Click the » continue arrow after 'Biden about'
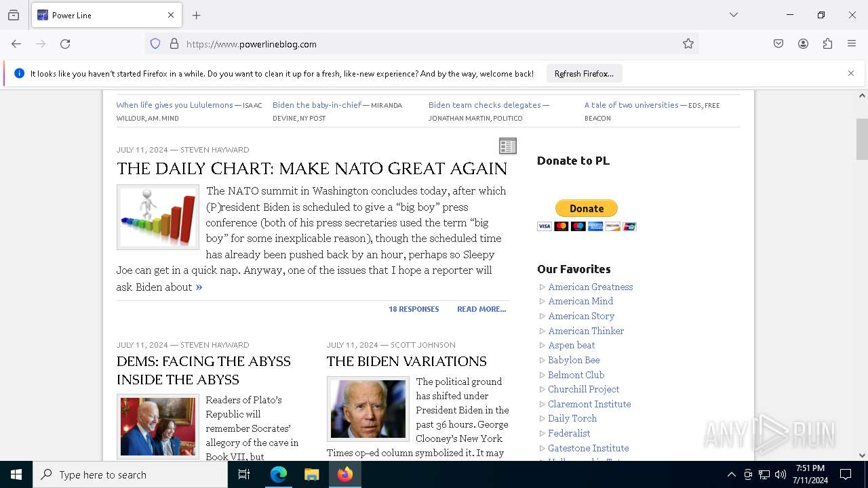This screenshot has width=868, height=488. (199, 287)
